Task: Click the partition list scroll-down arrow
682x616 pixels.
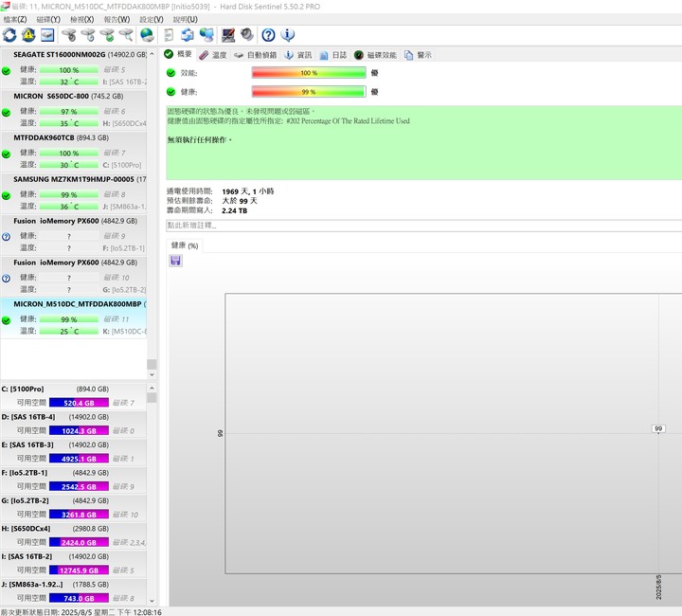Action: [152, 601]
